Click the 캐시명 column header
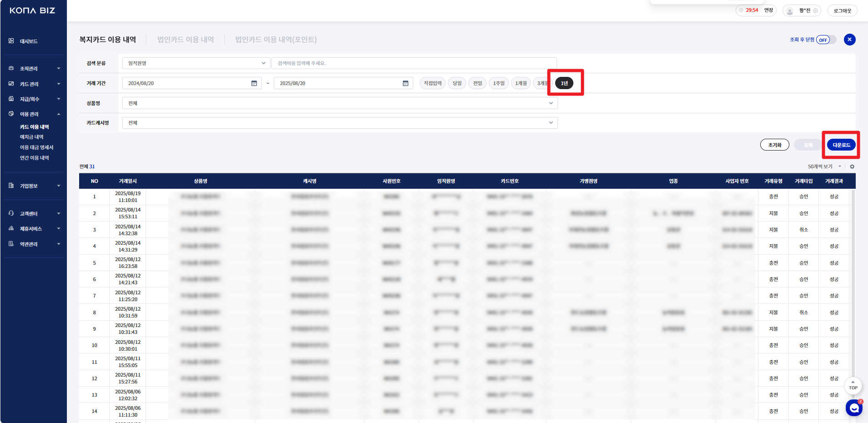 (x=310, y=181)
